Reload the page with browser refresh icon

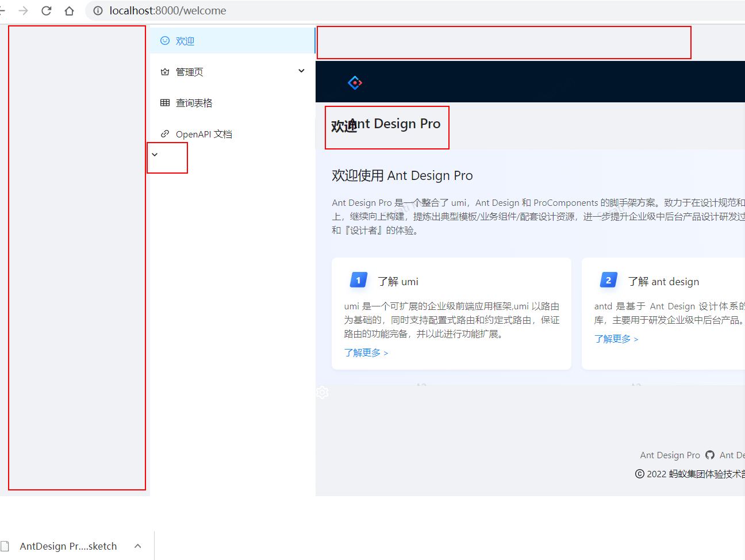click(47, 11)
